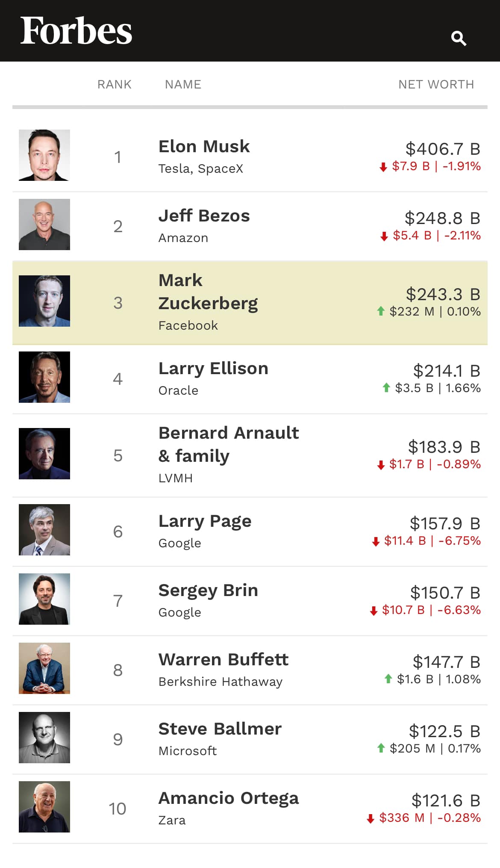
Task: Open the Elon Musk profile link
Action: point(204,146)
